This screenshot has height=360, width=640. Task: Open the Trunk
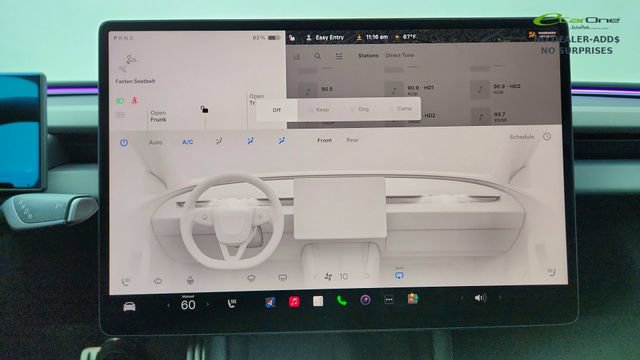pyautogui.click(x=256, y=100)
